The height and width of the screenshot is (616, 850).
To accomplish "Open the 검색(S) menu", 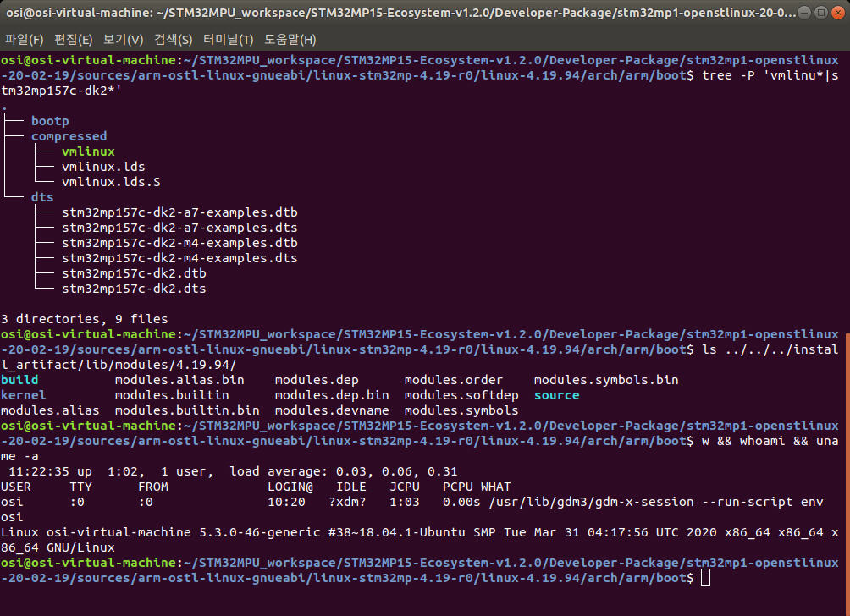I will coord(173,40).
